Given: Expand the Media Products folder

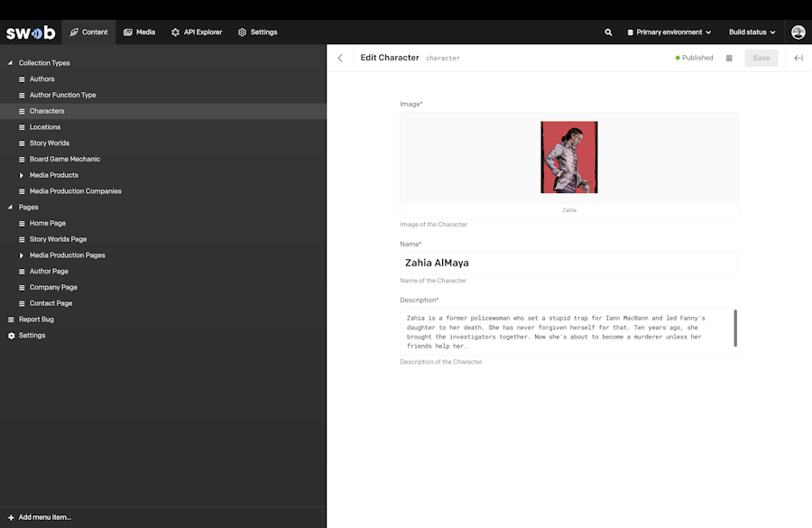Looking at the screenshot, I should [x=22, y=176].
